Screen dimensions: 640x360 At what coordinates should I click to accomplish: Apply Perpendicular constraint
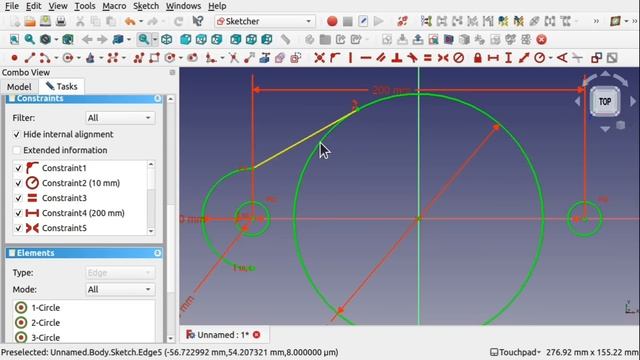tap(396, 58)
